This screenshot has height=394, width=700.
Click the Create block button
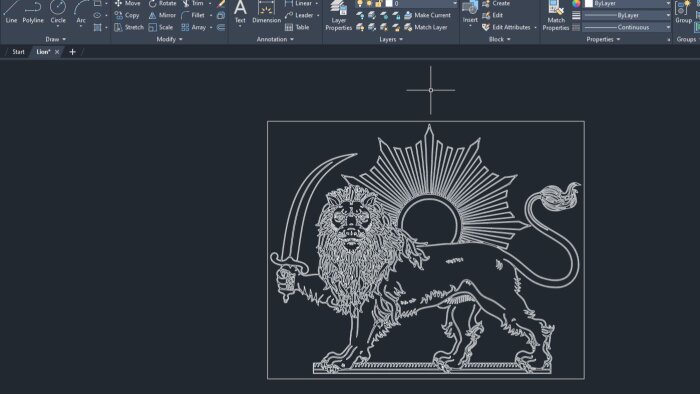[x=496, y=4]
